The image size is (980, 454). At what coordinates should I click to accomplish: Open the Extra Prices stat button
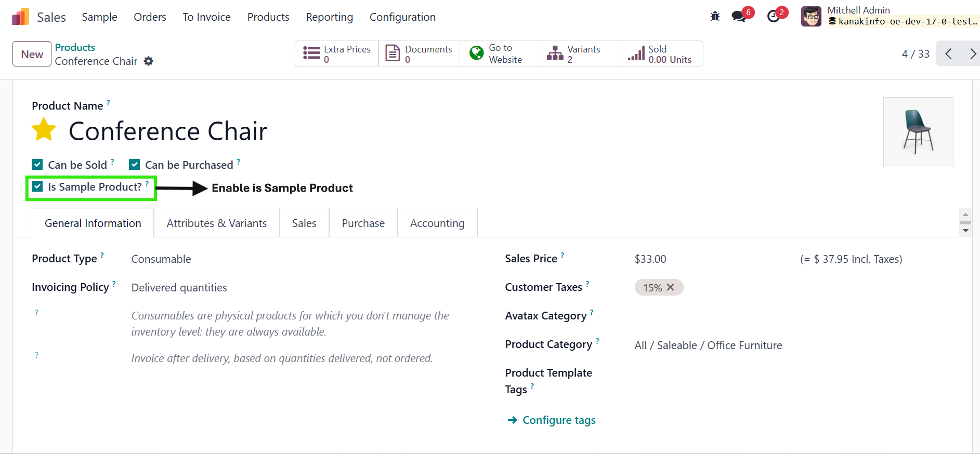tap(337, 54)
